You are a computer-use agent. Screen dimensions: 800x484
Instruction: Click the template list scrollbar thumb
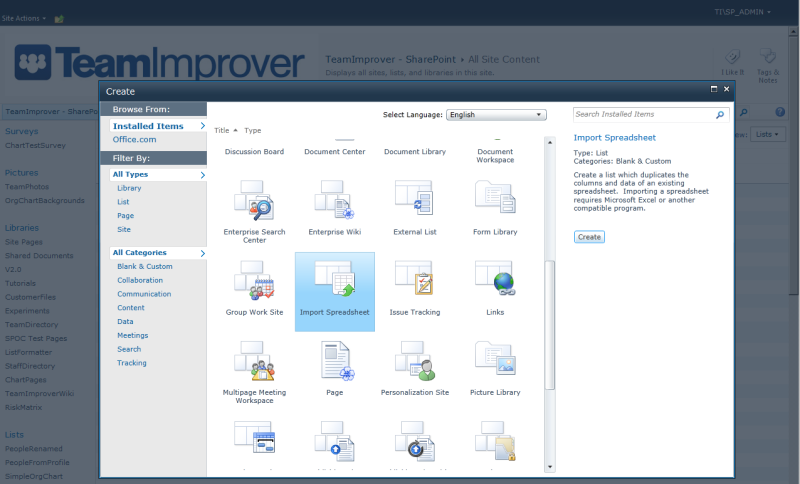[549, 325]
